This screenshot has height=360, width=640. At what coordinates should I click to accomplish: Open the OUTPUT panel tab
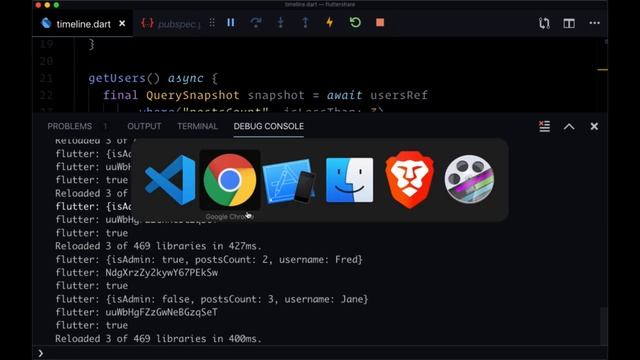pos(144,126)
